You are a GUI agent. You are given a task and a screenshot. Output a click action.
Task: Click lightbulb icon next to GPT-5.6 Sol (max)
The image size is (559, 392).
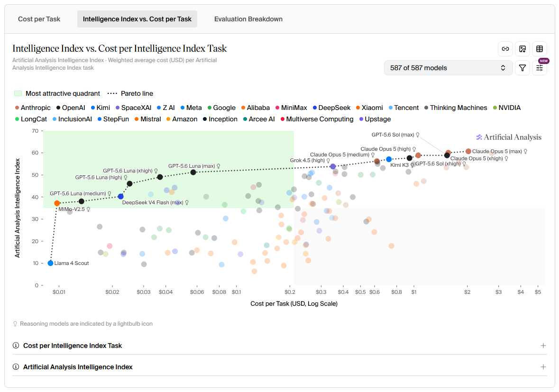(x=417, y=135)
